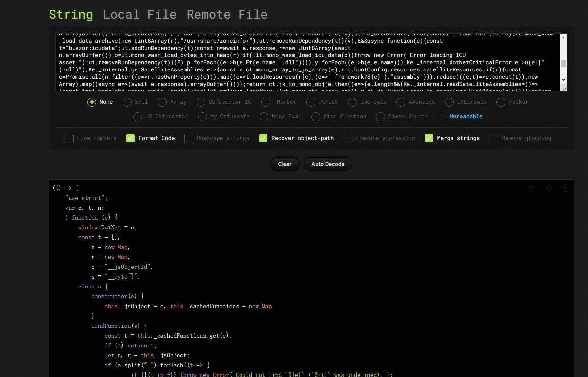Select the Packer radio button
The height and width of the screenshot is (377, 588).
click(501, 102)
